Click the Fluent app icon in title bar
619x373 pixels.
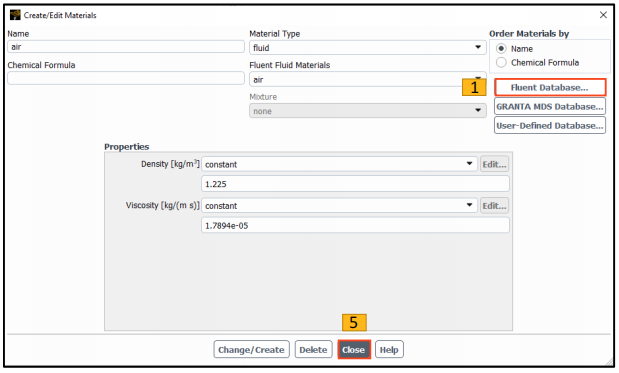tap(15, 15)
